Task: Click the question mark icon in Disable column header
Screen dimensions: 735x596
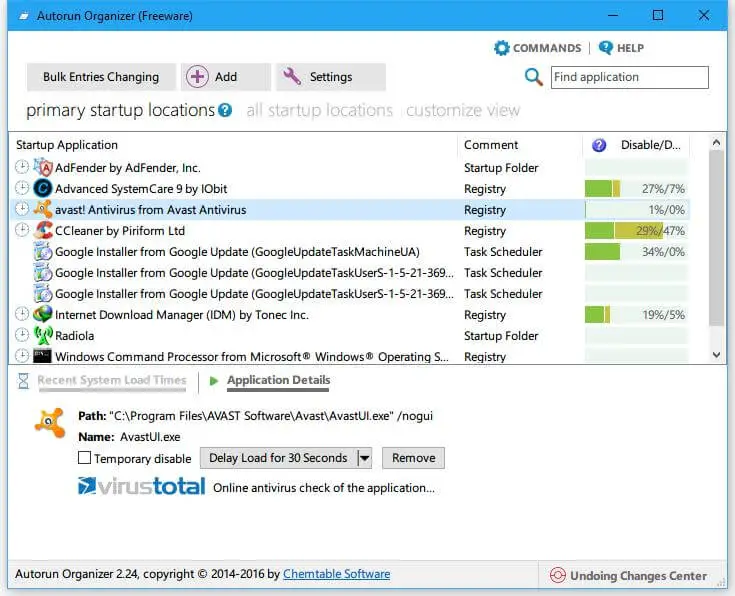Action: [599, 145]
